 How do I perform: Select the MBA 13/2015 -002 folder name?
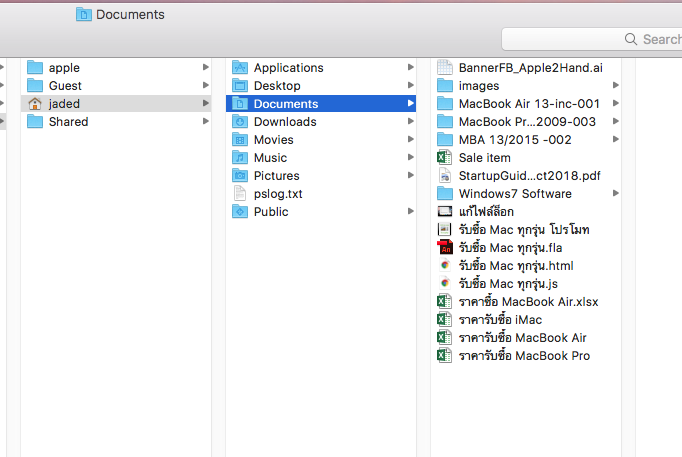point(515,140)
